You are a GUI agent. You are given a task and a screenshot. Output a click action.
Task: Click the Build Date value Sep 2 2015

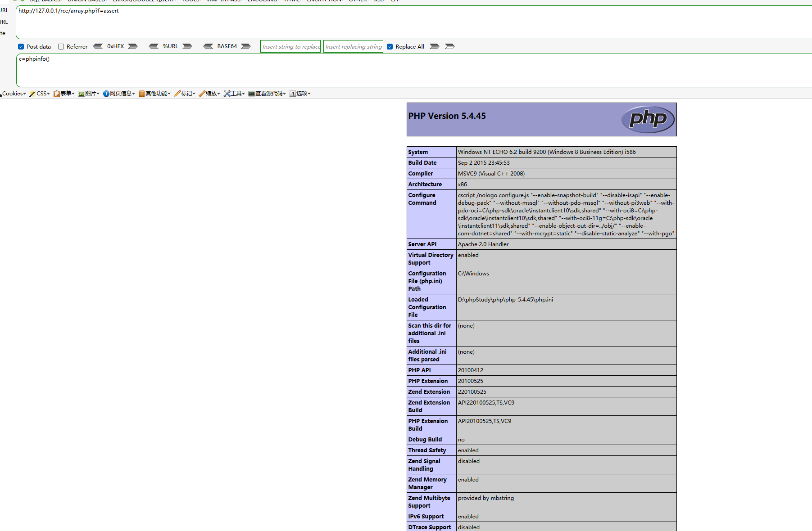point(484,163)
